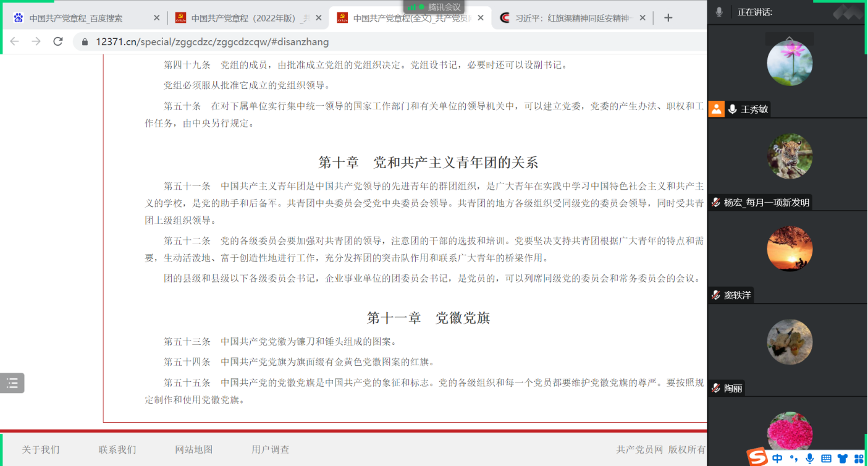Reload the current browser page
The image size is (868, 466).
click(x=58, y=41)
